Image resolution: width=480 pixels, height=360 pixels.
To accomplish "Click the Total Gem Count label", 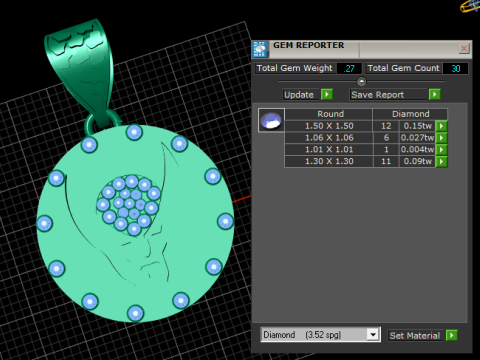I will (403, 68).
